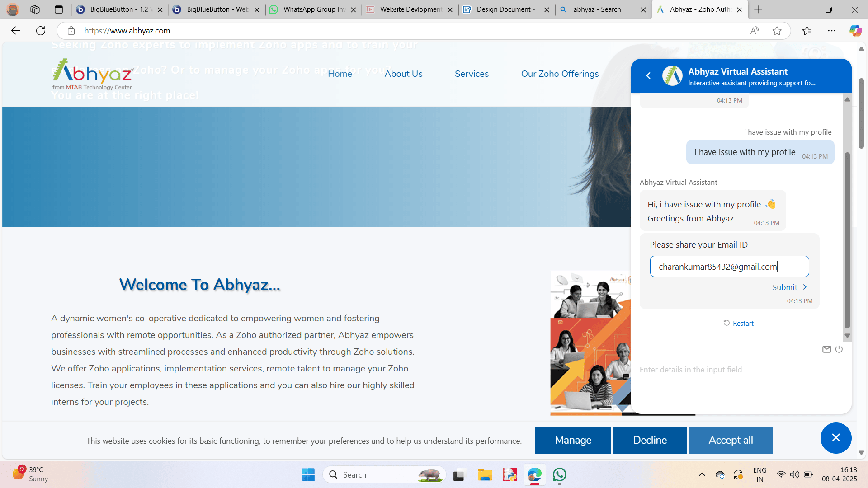Accept all cookies
868x488 pixels.
point(731,440)
